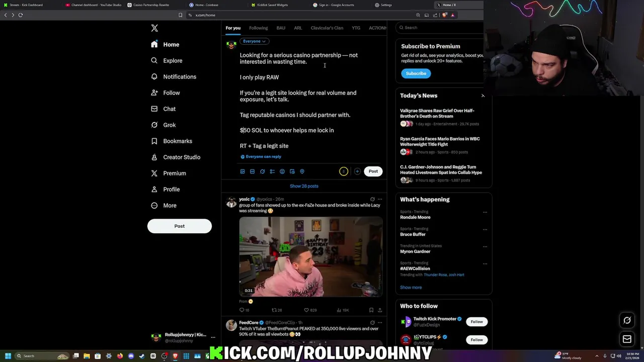Open Explore page
Screen dimensions: 644x362
(x=167, y=60)
